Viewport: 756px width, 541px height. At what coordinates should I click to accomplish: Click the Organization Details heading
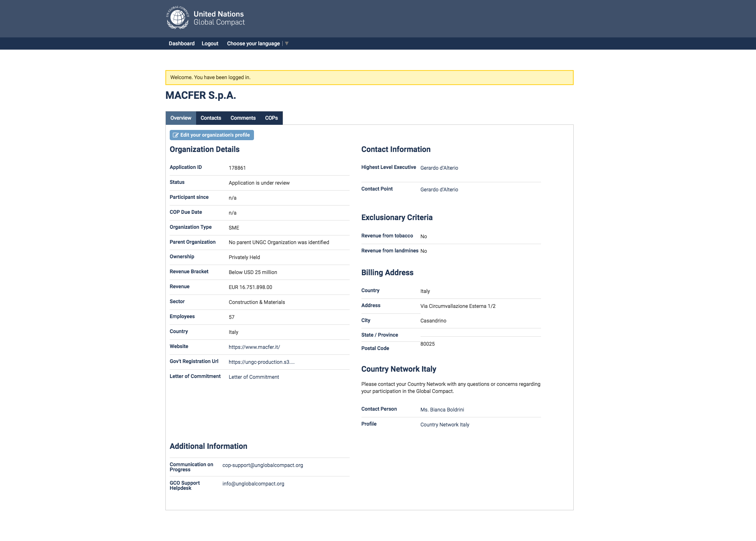204,150
